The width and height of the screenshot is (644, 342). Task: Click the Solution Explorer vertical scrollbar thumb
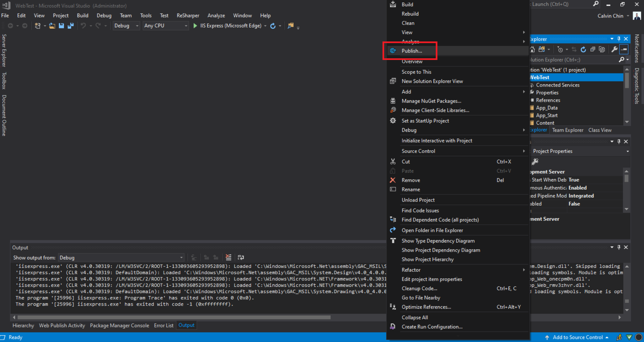pyautogui.click(x=627, y=80)
